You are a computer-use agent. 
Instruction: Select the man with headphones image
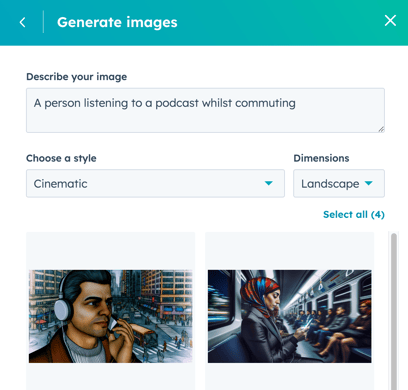coord(111,316)
